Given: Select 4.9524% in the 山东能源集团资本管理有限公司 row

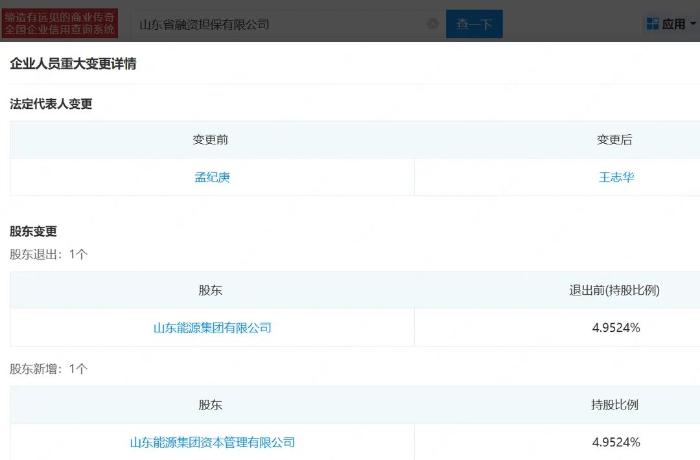Looking at the screenshot, I should 616,442.
